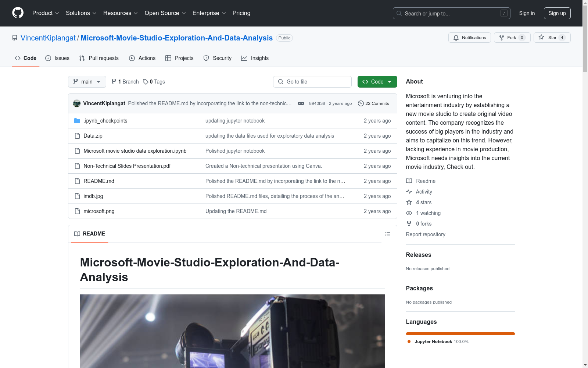
Task: Click the Notifications bell button
Action: point(469,38)
